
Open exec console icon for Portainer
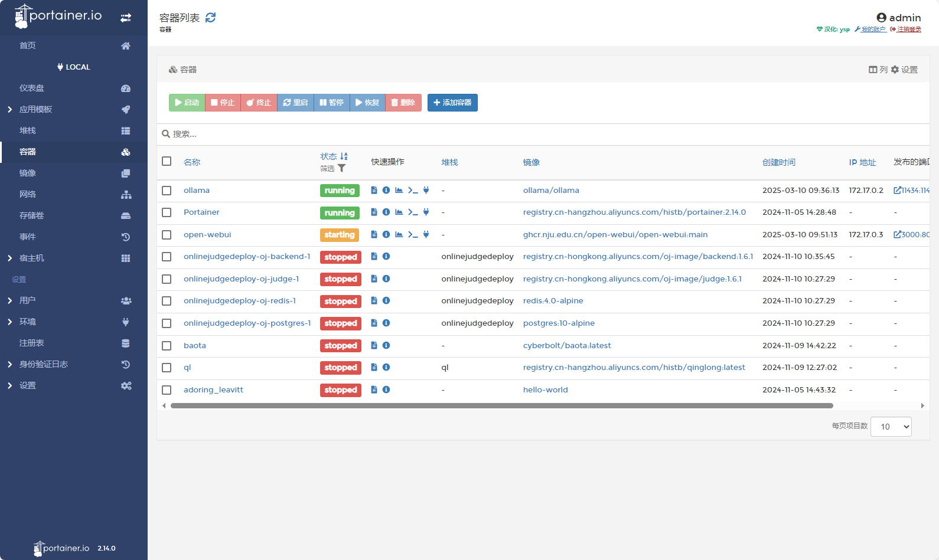tap(413, 212)
